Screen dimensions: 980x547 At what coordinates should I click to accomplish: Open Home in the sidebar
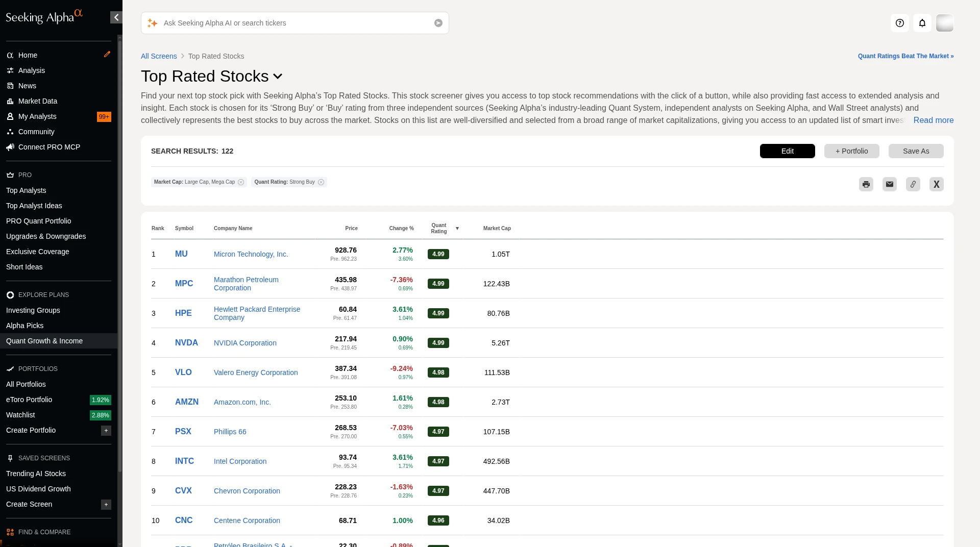click(28, 55)
